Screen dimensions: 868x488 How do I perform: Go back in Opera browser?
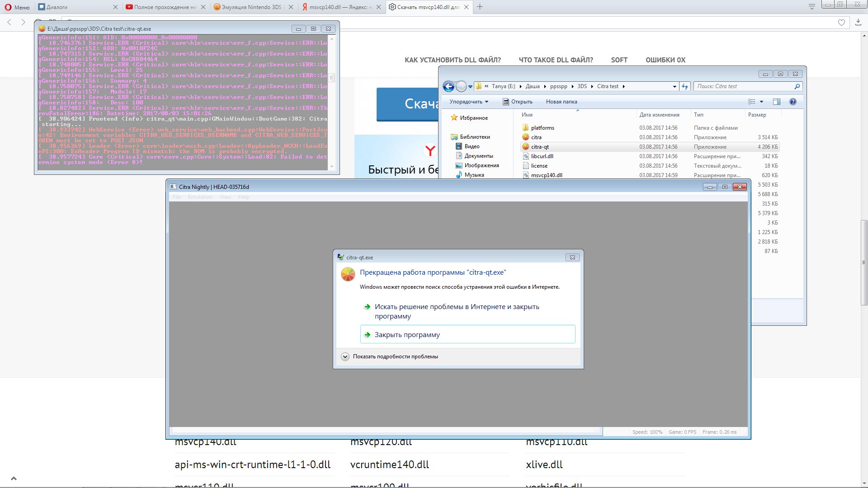click(9, 22)
